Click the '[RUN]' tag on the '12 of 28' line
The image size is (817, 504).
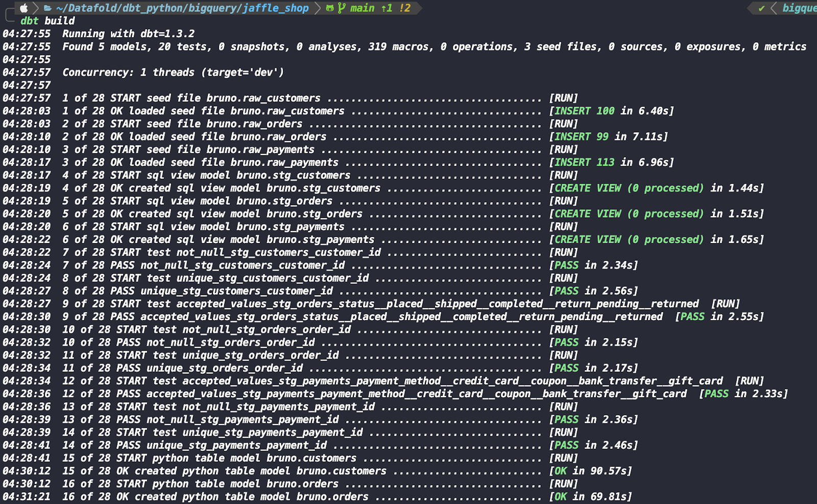(x=750, y=381)
